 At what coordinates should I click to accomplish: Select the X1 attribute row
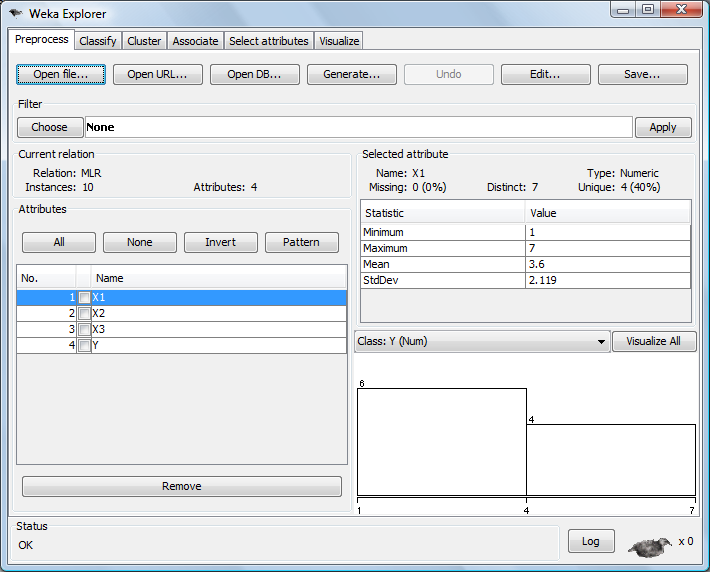[x=182, y=298]
